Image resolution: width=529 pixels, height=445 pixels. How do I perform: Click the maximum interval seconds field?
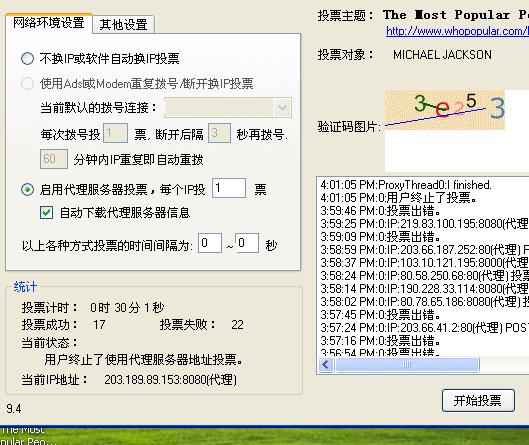247,243
